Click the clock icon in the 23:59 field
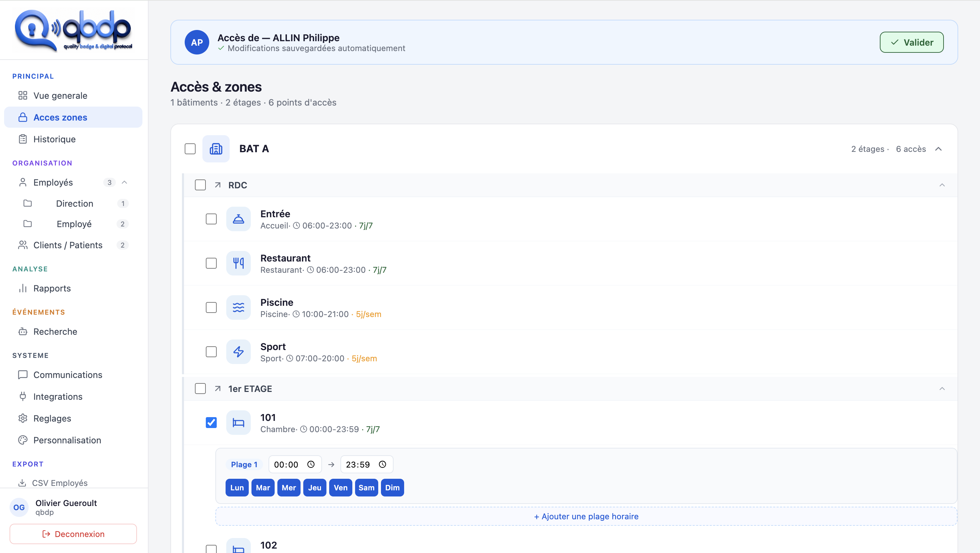The height and width of the screenshot is (553, 980). click(x=382, y=464)
